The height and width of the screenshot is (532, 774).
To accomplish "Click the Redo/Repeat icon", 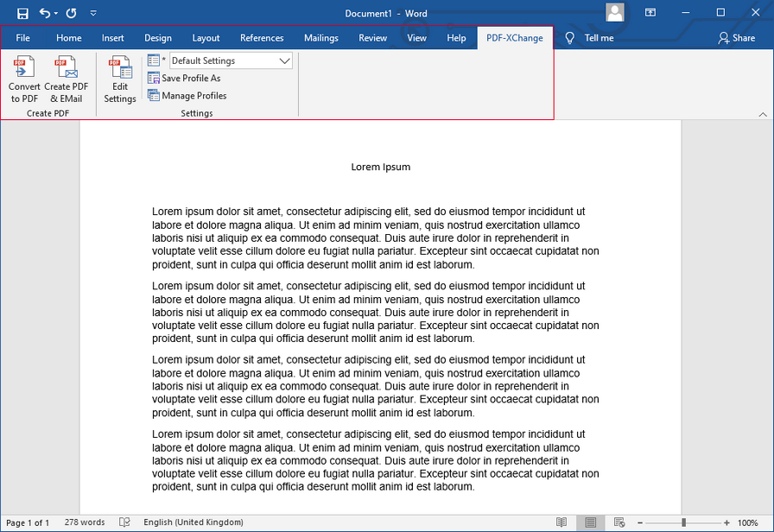I will pyautogui.click(x=71, y=13).
